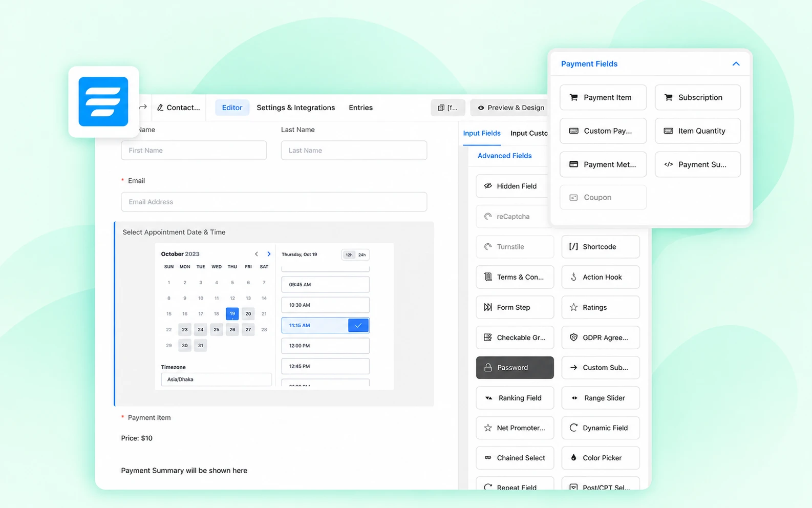Image resolution: width=812 pixels, height=508 pixels.
Task: Click the Color Picker droplet icon
Action: click(x=573, y=458)
